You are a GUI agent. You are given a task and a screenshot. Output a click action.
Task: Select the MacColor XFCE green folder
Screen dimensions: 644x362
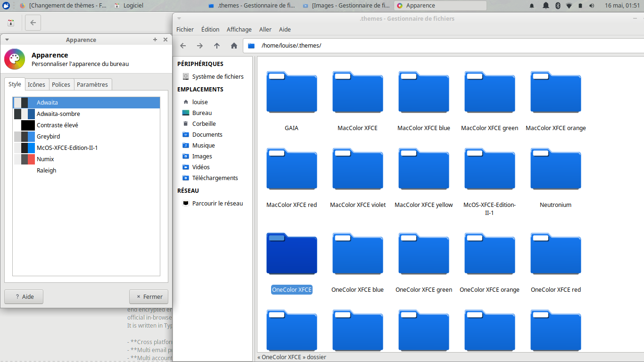coord(489,92)
